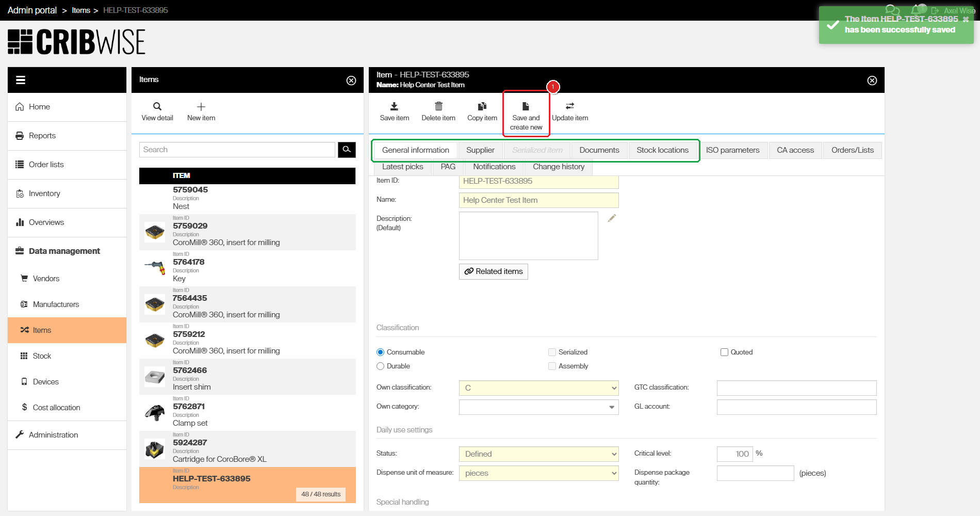Open the hamburger menu icon
This screenshot has height=516, width=980.
coord(21,80)
